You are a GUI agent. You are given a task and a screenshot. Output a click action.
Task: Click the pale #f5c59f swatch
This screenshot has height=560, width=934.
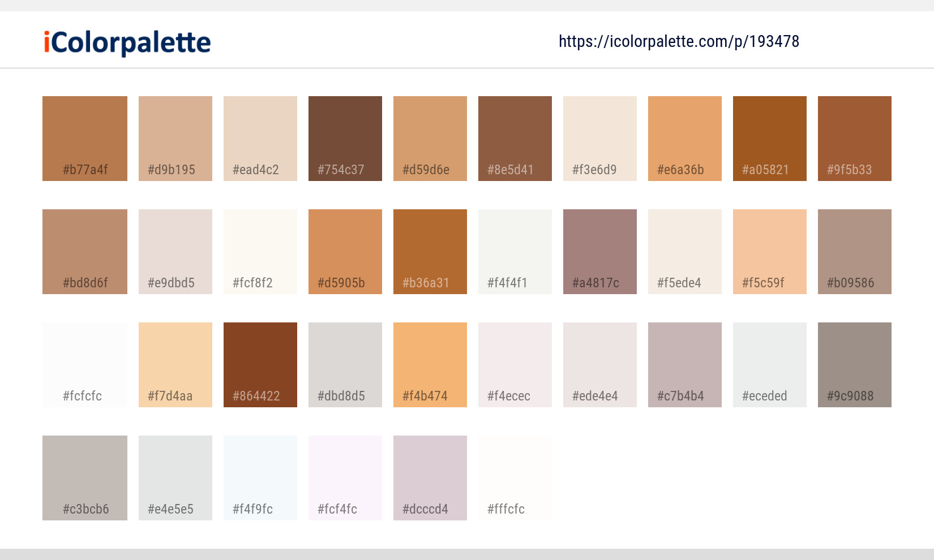[769, 251]
